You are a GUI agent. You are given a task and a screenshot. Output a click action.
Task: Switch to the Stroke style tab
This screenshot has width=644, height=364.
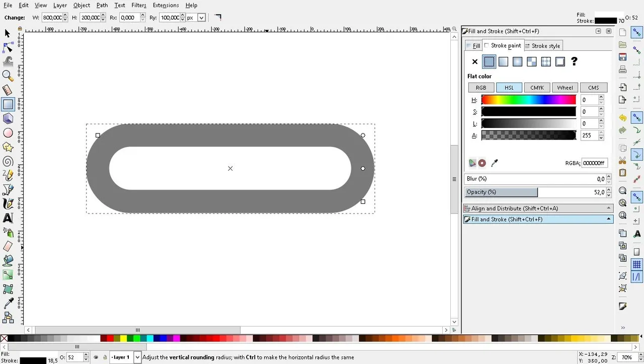[x=543, y=46]
